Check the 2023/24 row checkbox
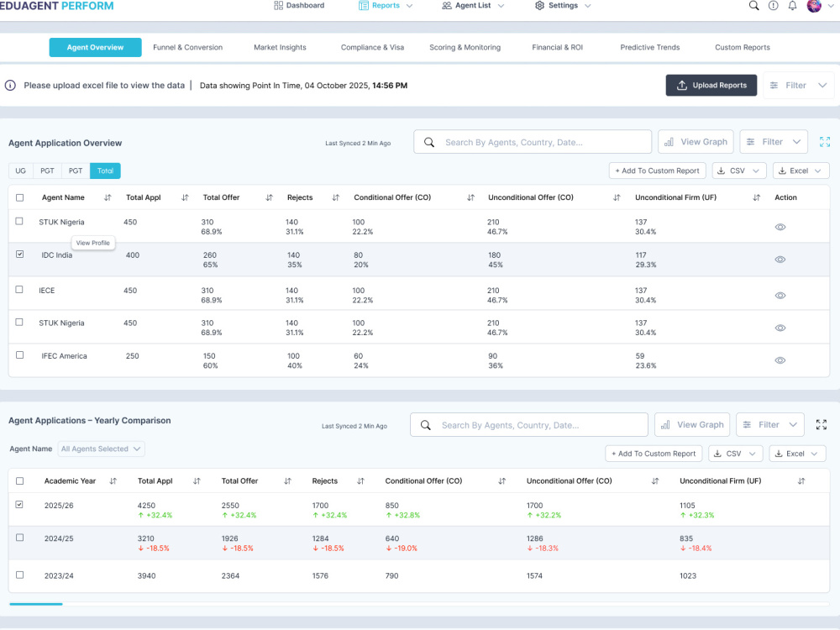 pyautogui.click(x=20, y=575)
